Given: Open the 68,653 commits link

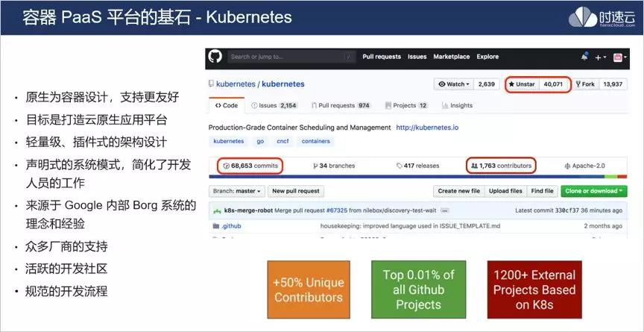Looking at the screenshot, I should 250,166.
